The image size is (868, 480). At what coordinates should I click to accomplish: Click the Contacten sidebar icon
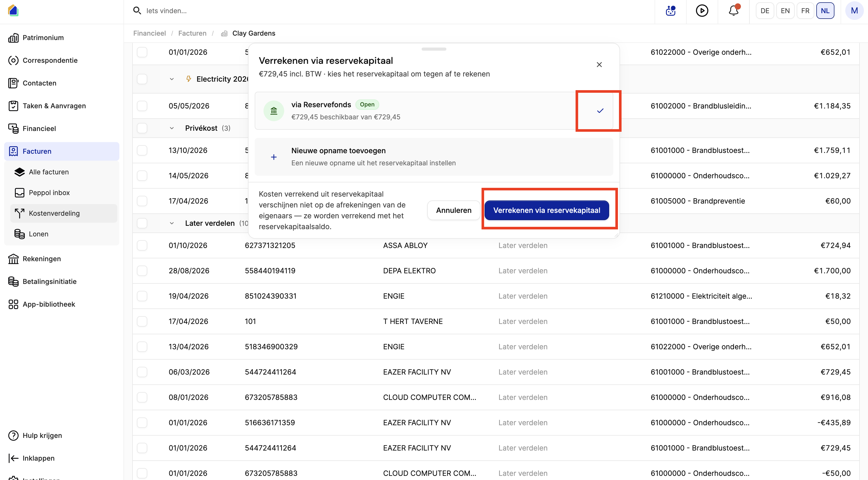(x=13, y=83)
